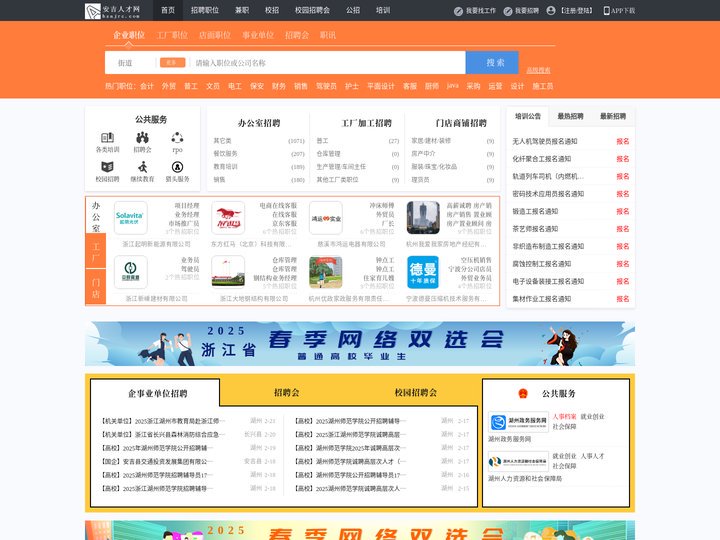Screen dimensions: 720x540
Task: Click 报名 for 茶艺师报名通知
Action: [623, 229]
